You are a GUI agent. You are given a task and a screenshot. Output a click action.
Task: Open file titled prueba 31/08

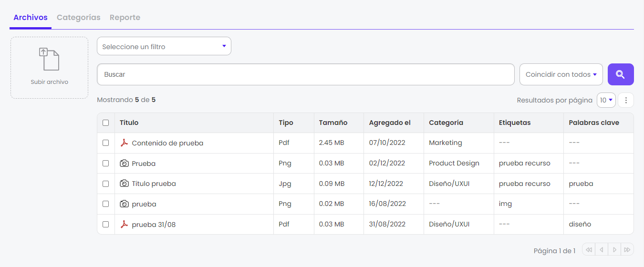(154, 224)
